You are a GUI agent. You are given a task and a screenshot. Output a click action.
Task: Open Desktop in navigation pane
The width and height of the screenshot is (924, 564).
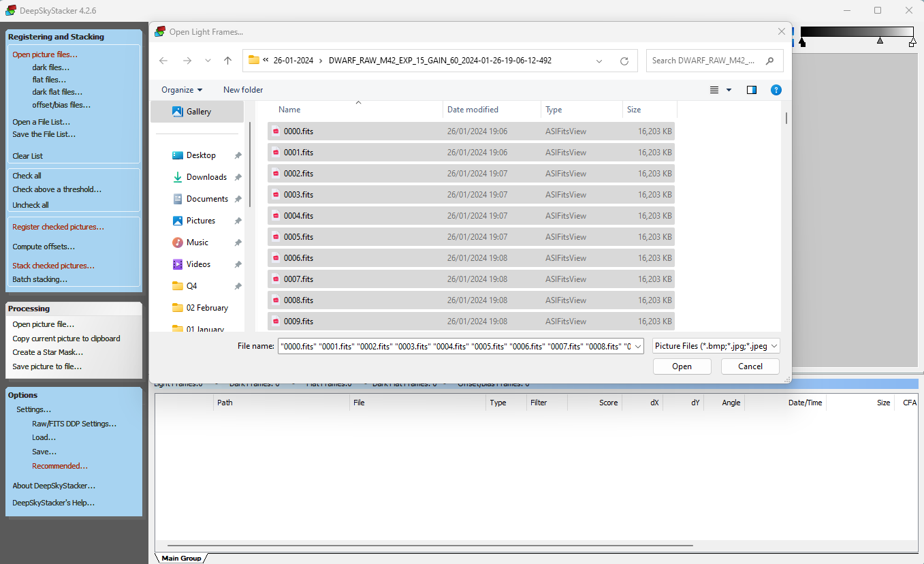(201, 155)
